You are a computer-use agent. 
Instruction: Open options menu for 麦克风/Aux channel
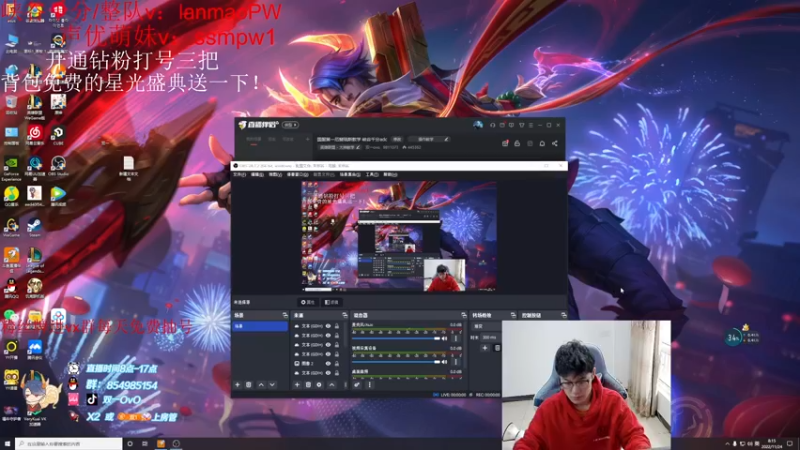coord(456,338)
